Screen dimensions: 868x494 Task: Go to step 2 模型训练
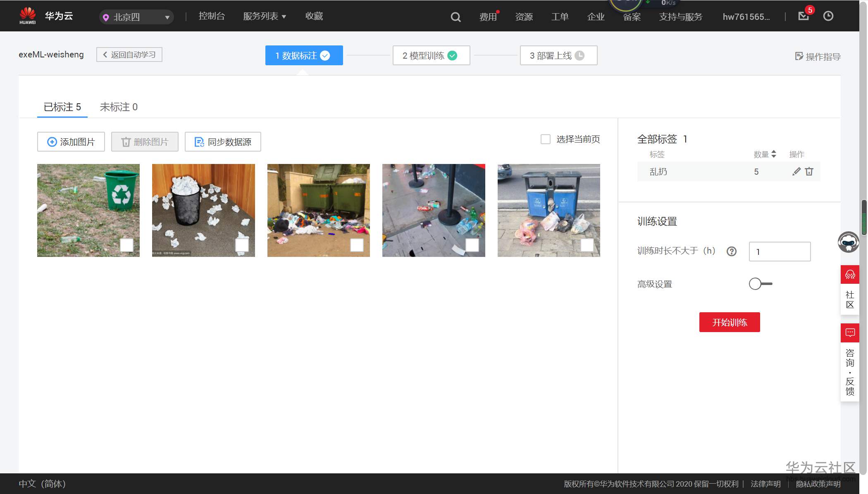point(431,55)
